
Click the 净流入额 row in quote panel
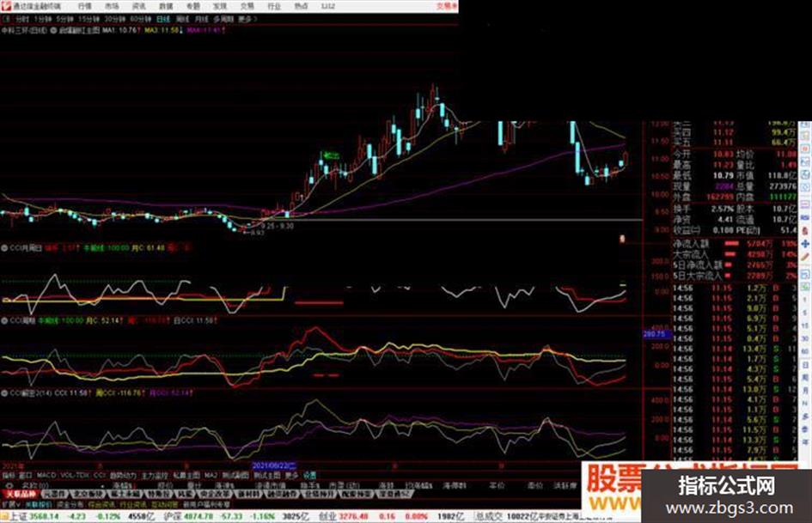click(735, 243)
